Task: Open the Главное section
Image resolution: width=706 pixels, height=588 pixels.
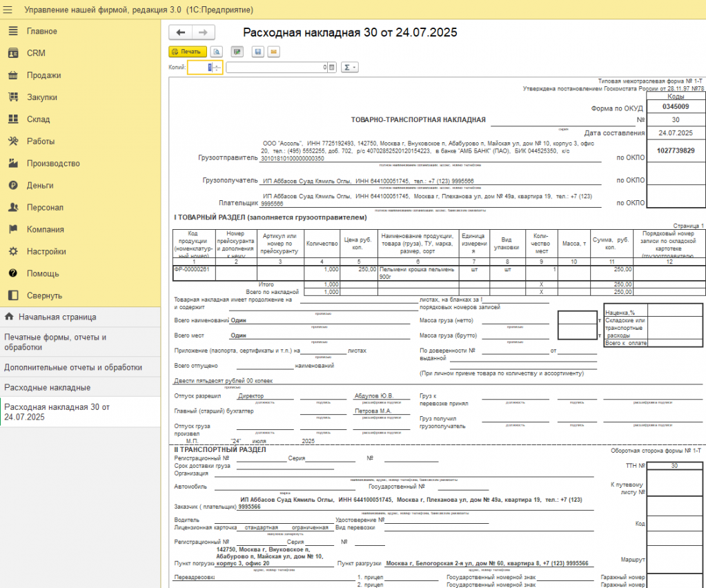Action: click(42, 31)
